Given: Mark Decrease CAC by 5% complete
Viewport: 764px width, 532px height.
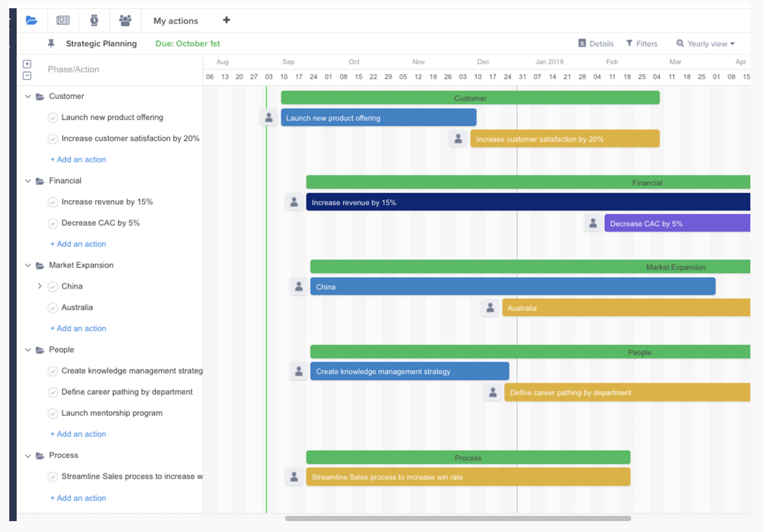Looking at the screenshot, I should point(53,223).
